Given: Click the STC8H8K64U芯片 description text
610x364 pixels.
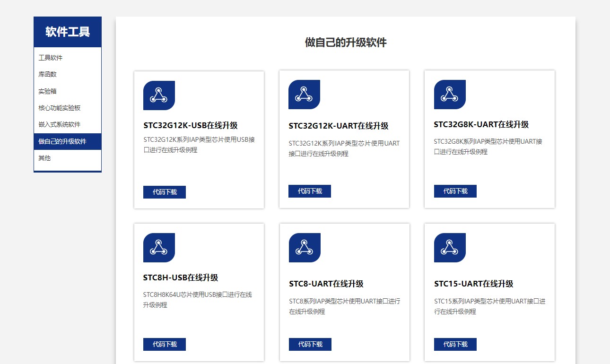Looking at the screenshot, I should click(x=198, y=300).
